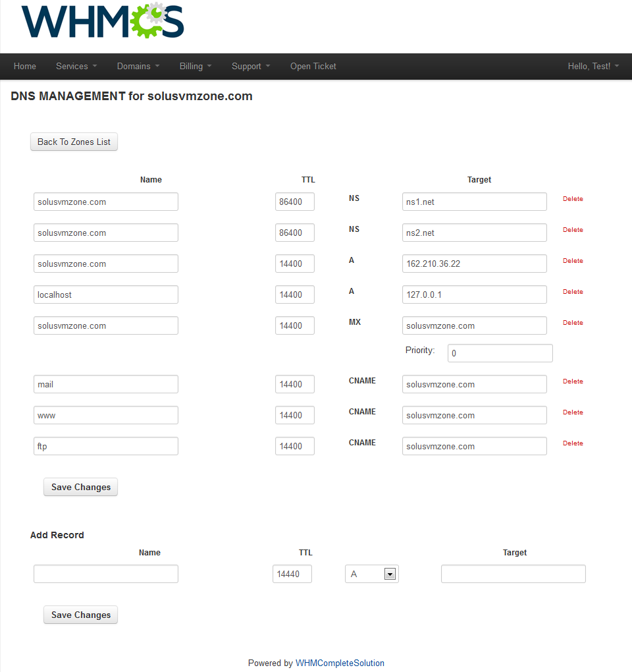
Task: Click Save Changes under Add Record
Action: [80, 615]
